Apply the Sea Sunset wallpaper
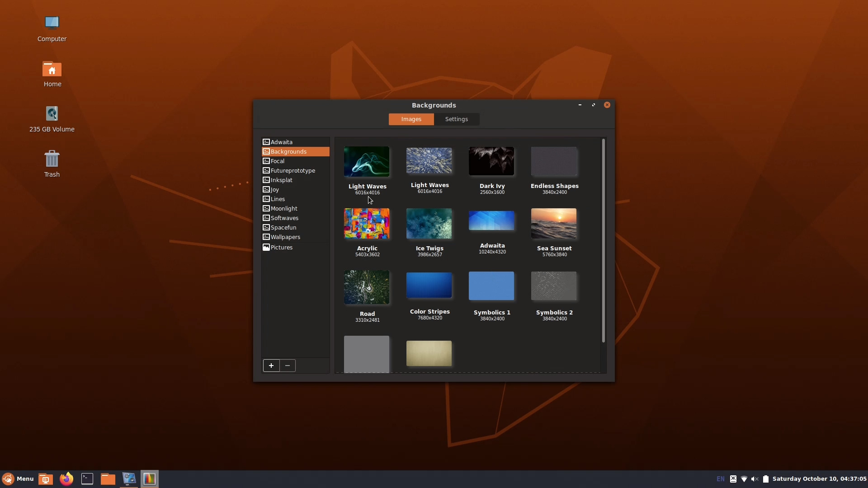The image size is (868, 488). click(554, 224)
